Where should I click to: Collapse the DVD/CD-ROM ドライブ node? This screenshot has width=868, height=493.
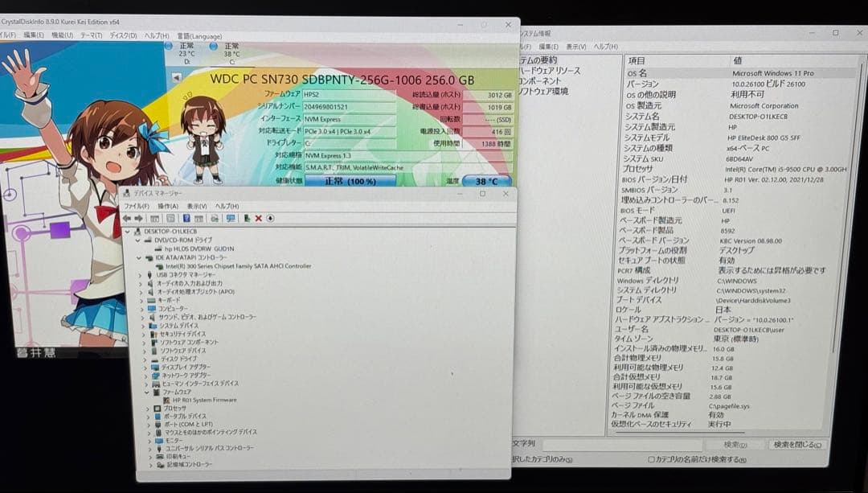point(137,240)
